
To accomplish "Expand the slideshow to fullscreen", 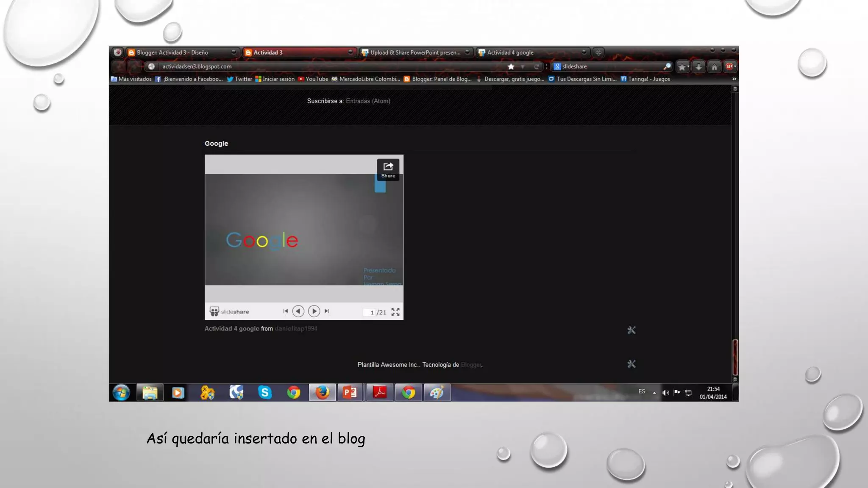I will tap(395, 312).
